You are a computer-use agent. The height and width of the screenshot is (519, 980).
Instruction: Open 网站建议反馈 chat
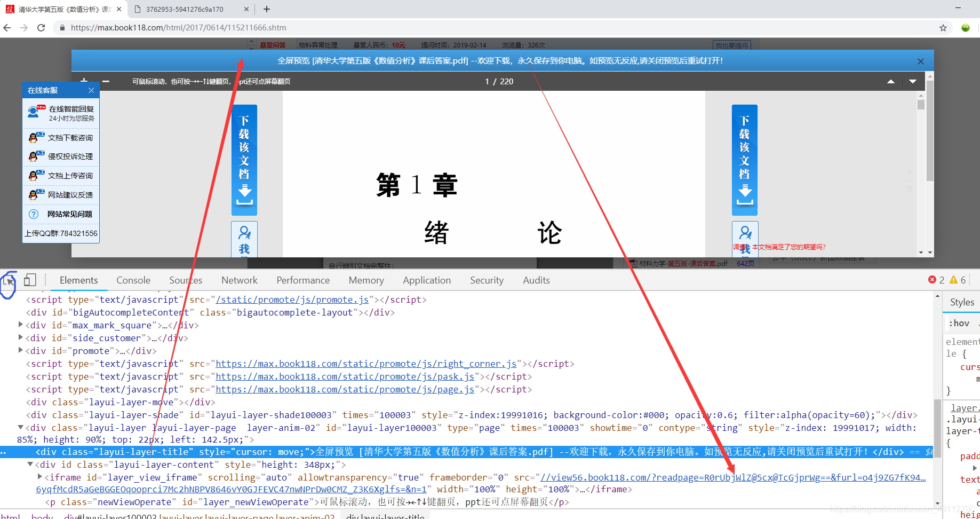[x=61, y=195]
